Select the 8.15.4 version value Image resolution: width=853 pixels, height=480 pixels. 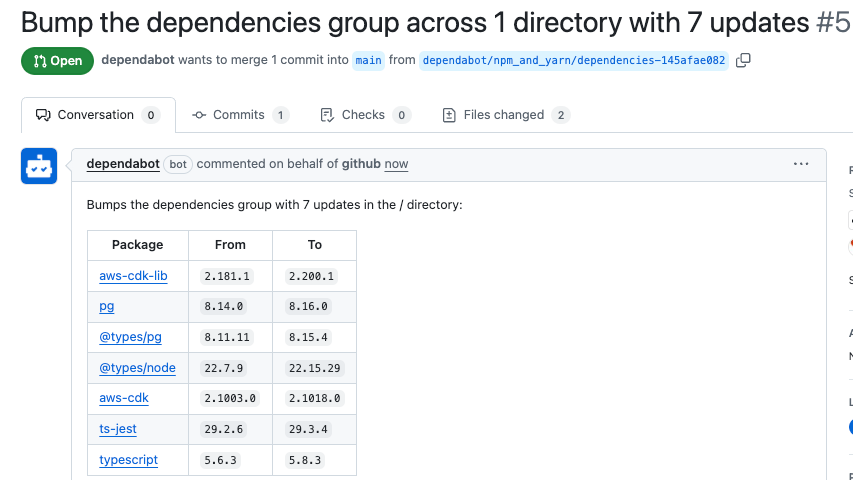pos(308,337)
